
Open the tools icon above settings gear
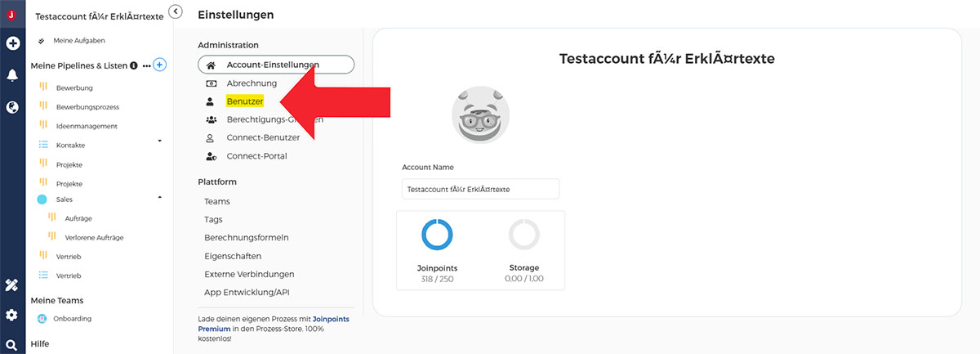coord(11,285)
